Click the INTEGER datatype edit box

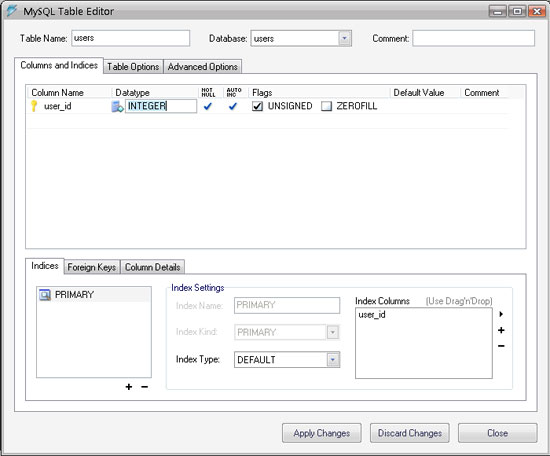tap(161, 106)
